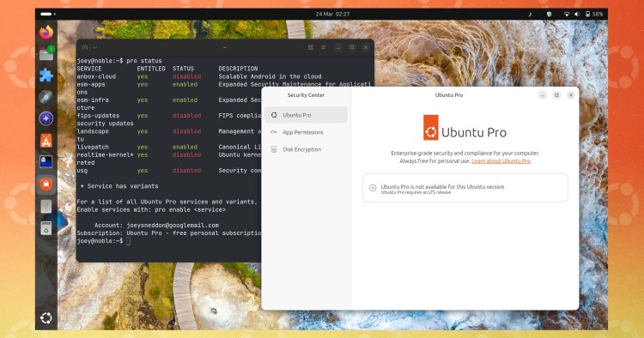Click 'esm-apps' service name in terminal
644x338 pixels.
tap(91, 84)
